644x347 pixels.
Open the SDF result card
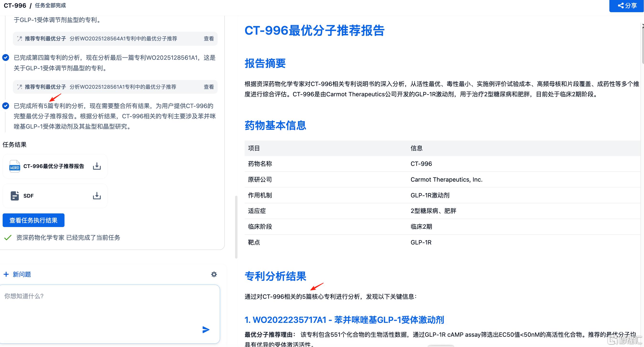(55, 196)
